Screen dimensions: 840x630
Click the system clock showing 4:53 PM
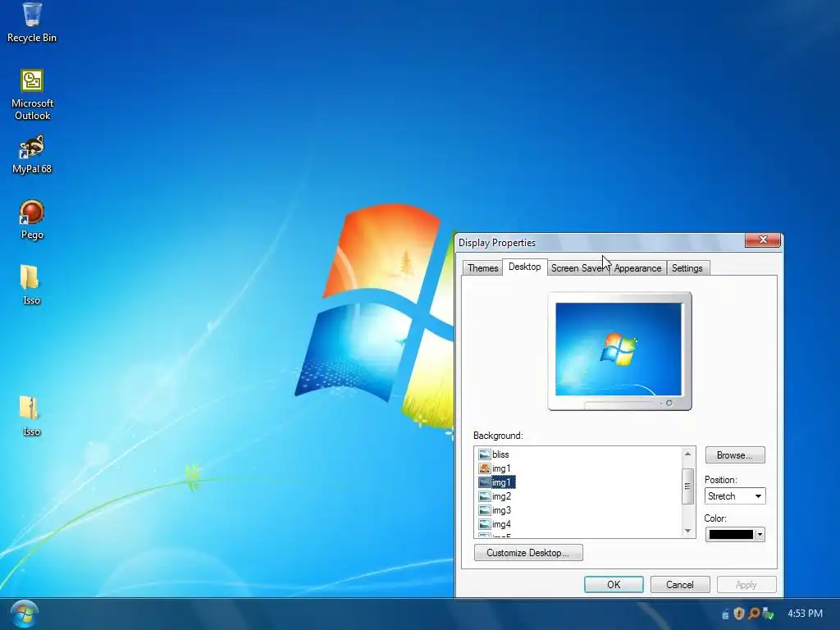tap(805, 614)
